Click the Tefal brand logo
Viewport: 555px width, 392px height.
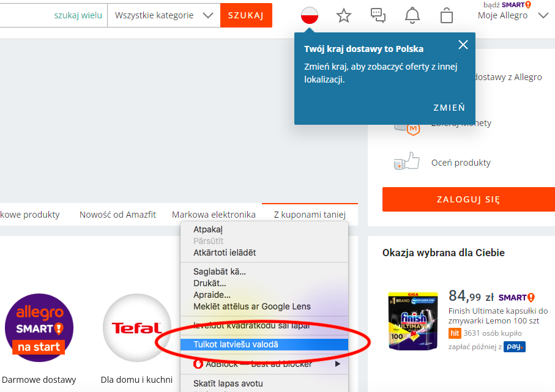click(137, 328)
